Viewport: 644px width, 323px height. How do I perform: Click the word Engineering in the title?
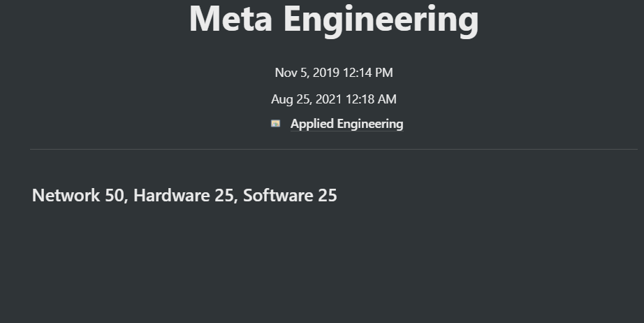(381, 19)
